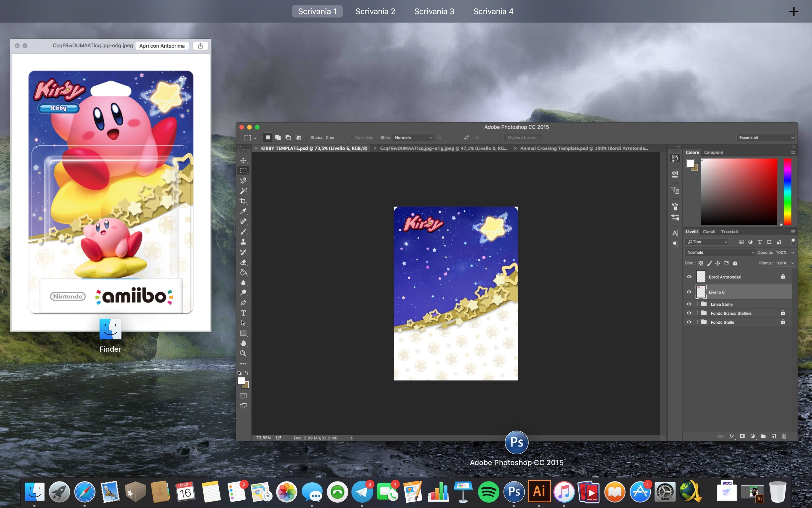
Task: Toggle lock transparent pixels
Action: (701, 263)
